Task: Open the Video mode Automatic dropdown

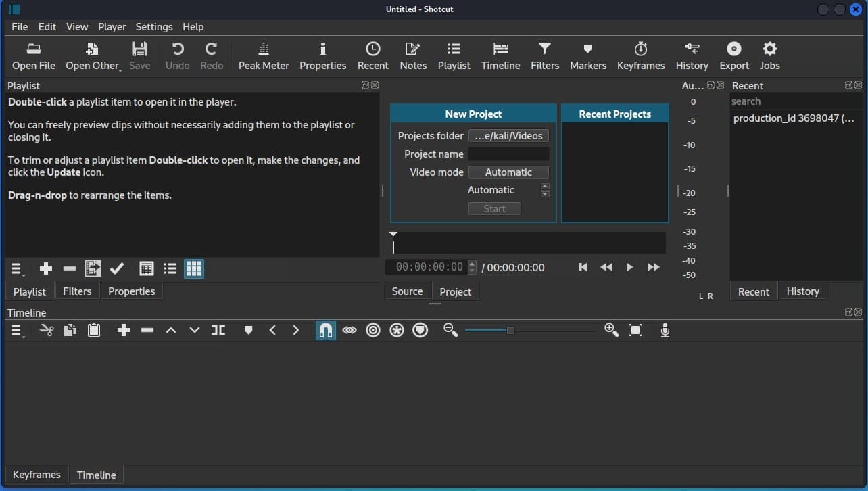Action: tap(508, 172)
